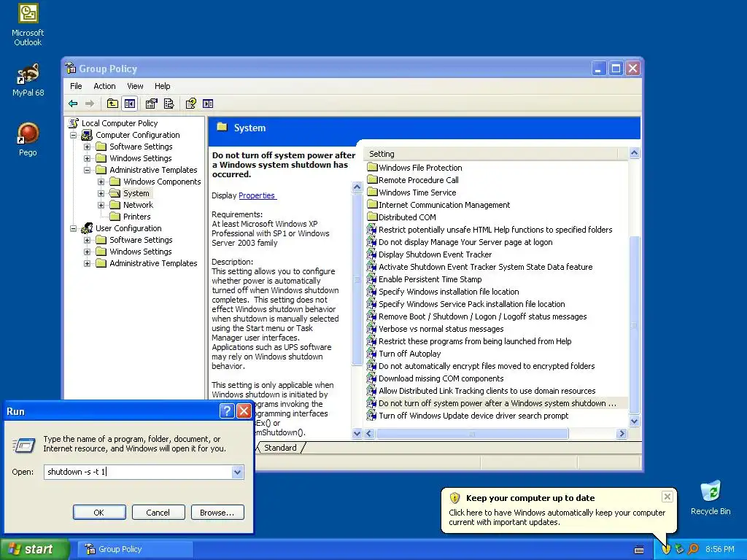Open Properties from the toolbar icon
747x560 pixels.
152,104
